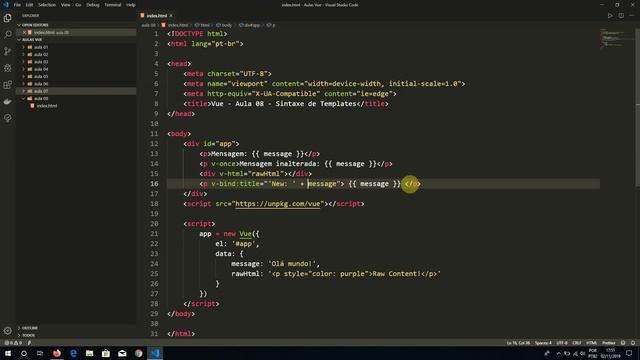Open the Docker view in activity bar
This screenshot has height=360, width=640.
tap(7, 101)
